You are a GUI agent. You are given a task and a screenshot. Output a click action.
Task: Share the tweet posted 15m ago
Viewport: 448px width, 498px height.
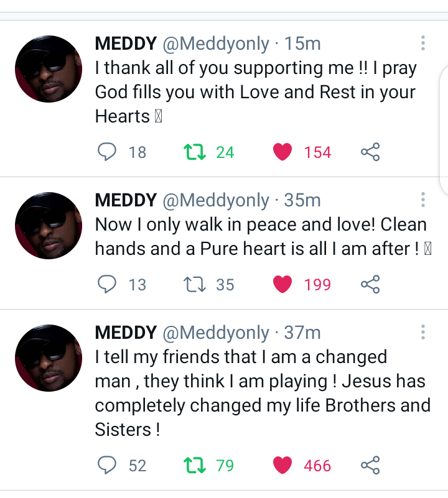pyautogui.click(x=370, y=152)
